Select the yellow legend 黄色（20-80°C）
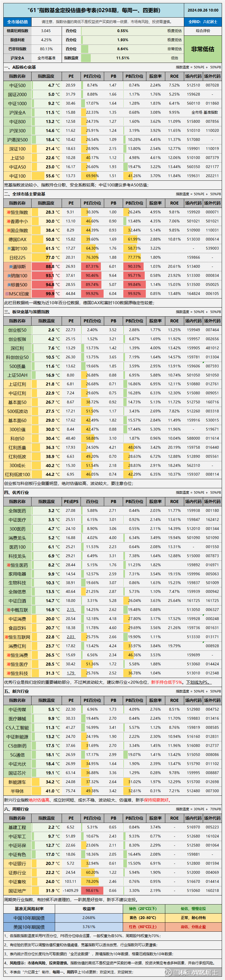Viewport: 225px width, 980px height. point(143,918)
